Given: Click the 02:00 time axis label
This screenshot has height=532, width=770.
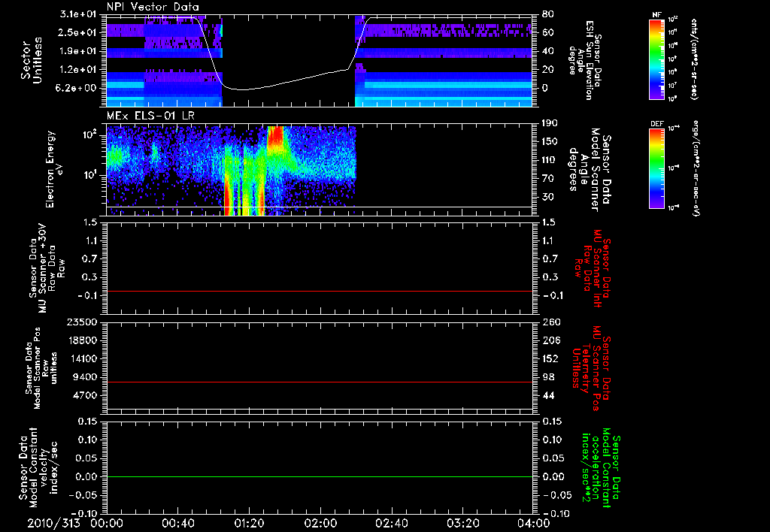Looking at the screenshot, I should tap(320, 523).
